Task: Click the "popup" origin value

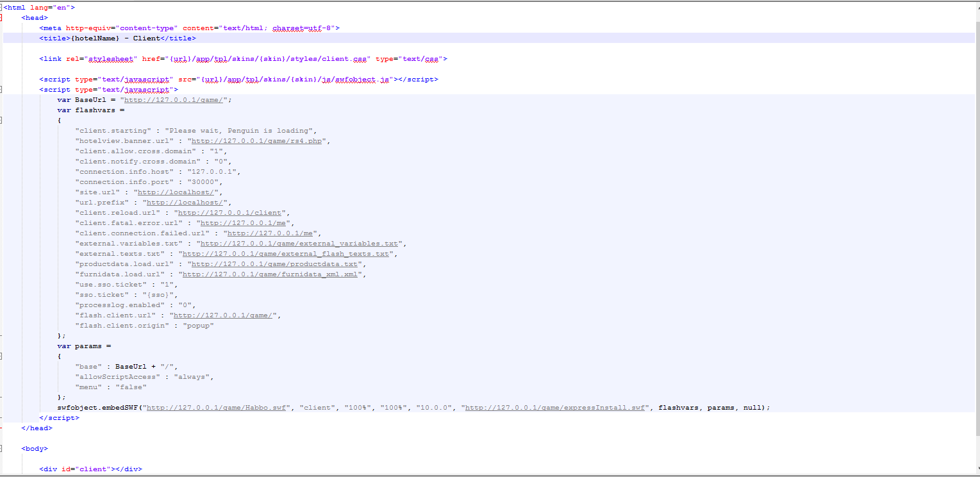Action: pyautogui.click(x=198, y=326)
